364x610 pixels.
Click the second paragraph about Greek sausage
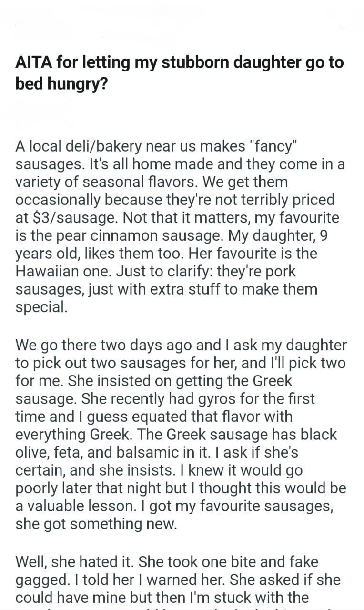pyautogui.click(x=181, y=434)
